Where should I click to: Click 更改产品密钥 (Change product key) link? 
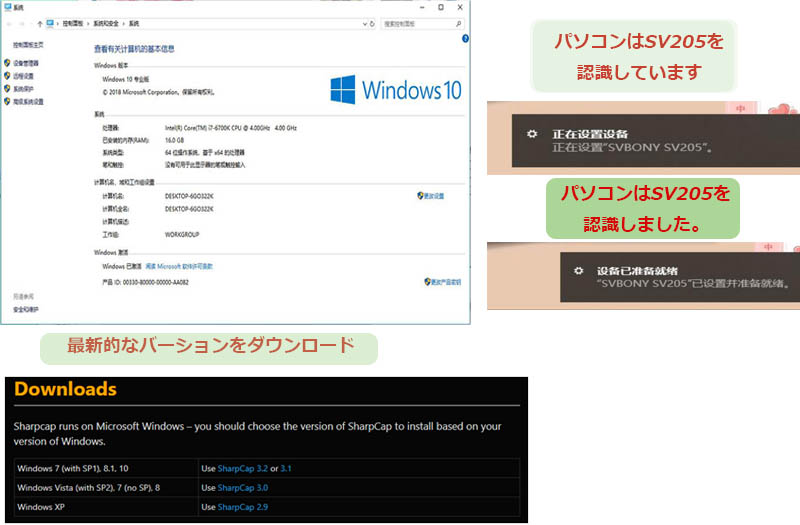443,283
